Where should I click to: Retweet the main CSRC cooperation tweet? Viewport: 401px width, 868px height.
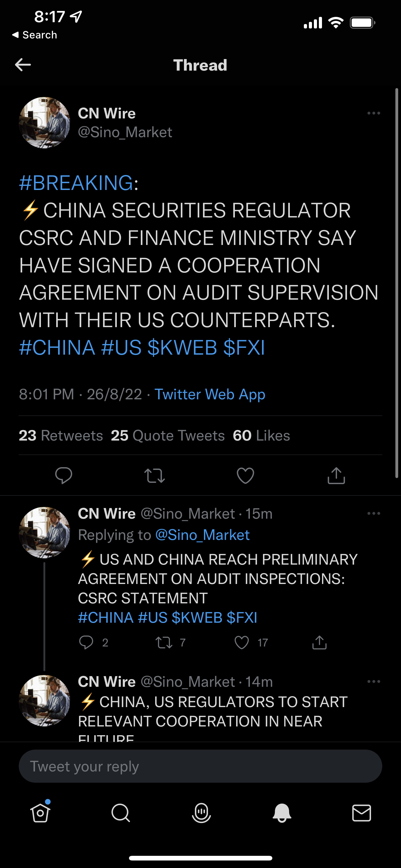(154, 476)
